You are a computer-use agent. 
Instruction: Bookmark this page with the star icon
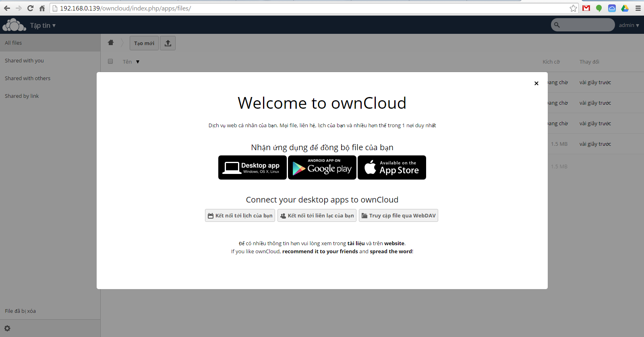coord(573,8)
